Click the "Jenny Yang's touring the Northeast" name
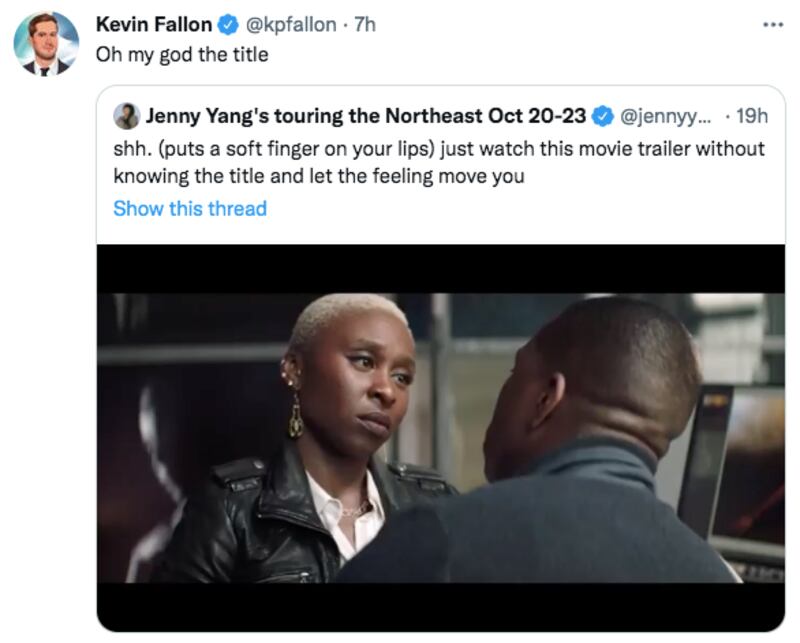 [x=366, y=116]
